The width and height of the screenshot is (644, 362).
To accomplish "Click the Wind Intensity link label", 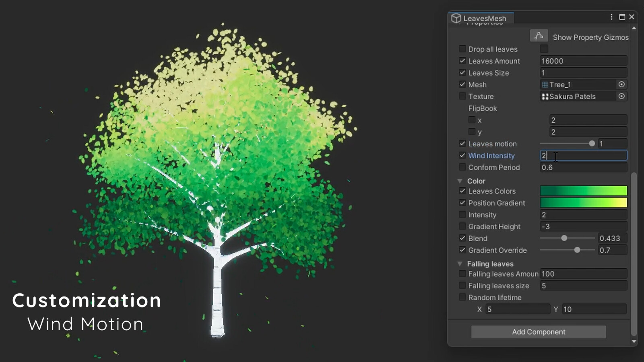I will [491, 156].
